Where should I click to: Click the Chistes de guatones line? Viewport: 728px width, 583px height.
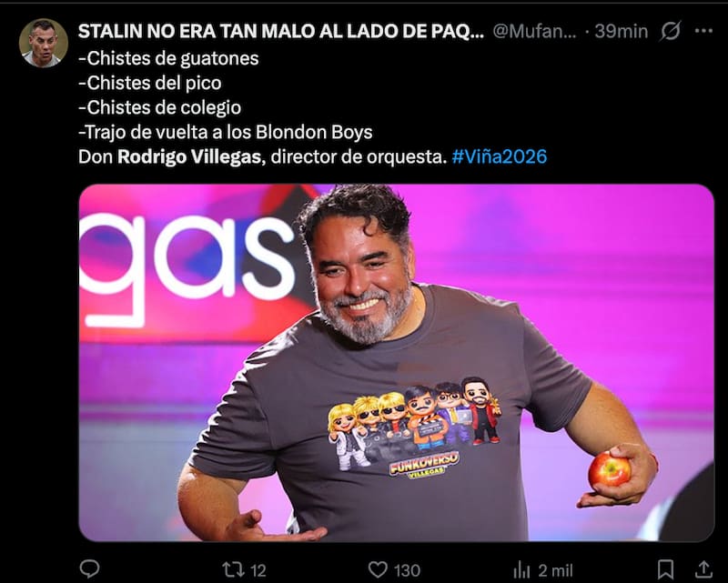168,58
